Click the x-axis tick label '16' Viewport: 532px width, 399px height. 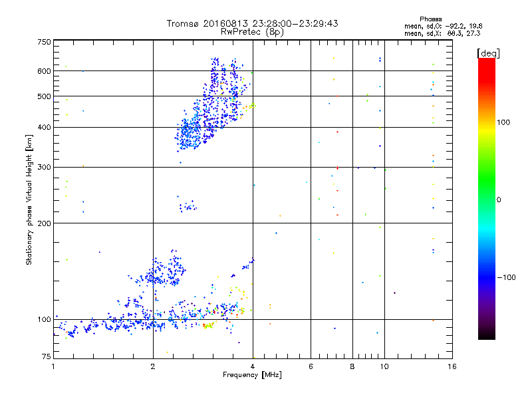click(x=452, y=366)
